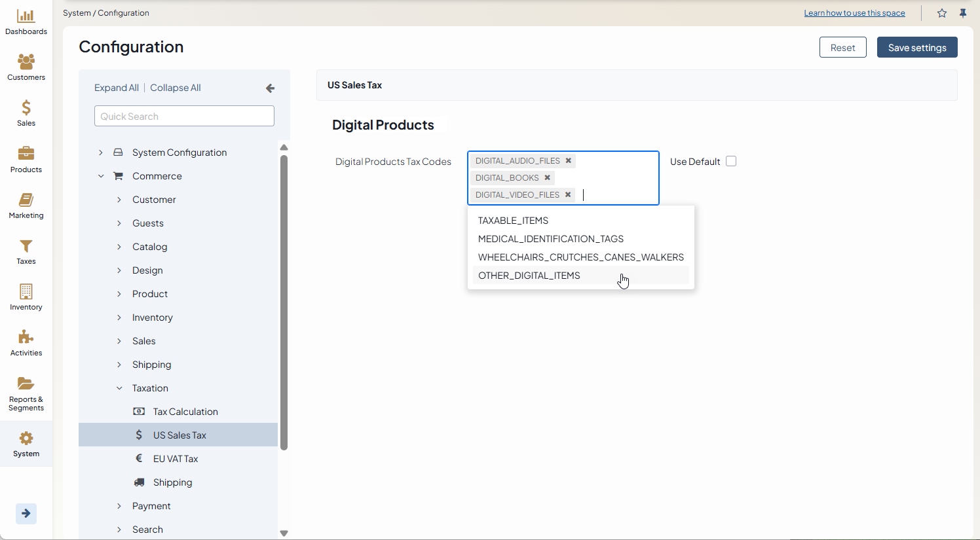Open the Learn how to use this space link

pos(854,13)
